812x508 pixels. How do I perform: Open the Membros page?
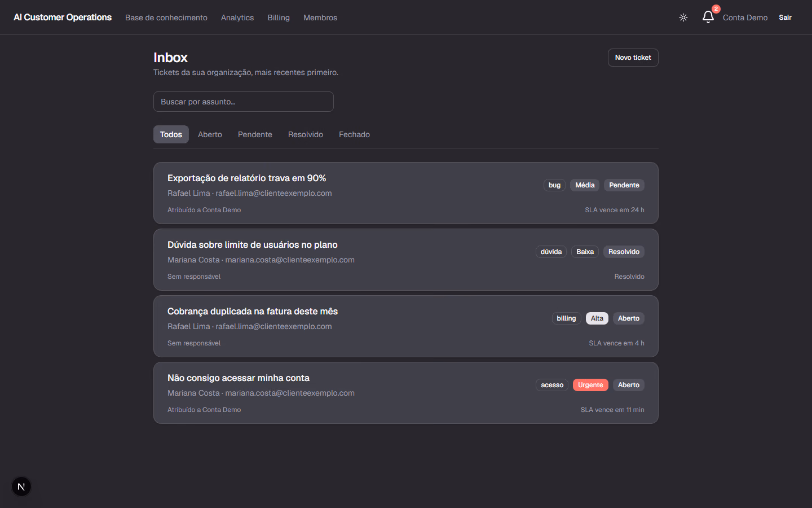click(320, 17)
